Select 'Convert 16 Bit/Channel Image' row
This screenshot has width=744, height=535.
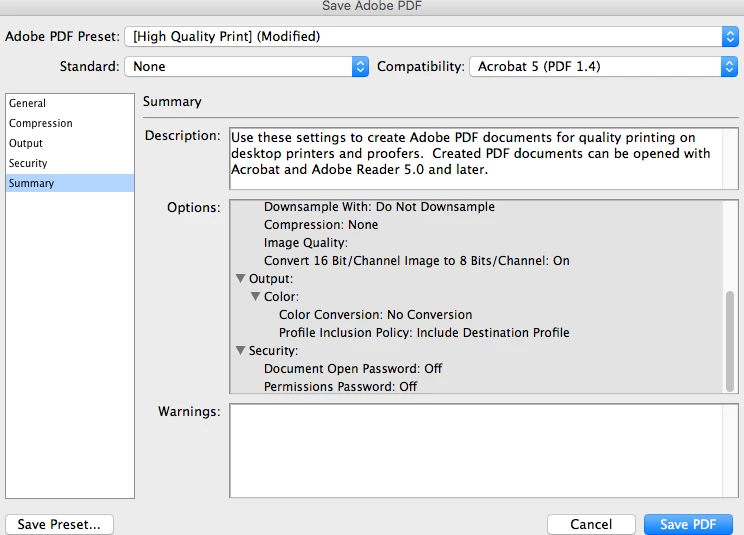(x=417, y=261)
